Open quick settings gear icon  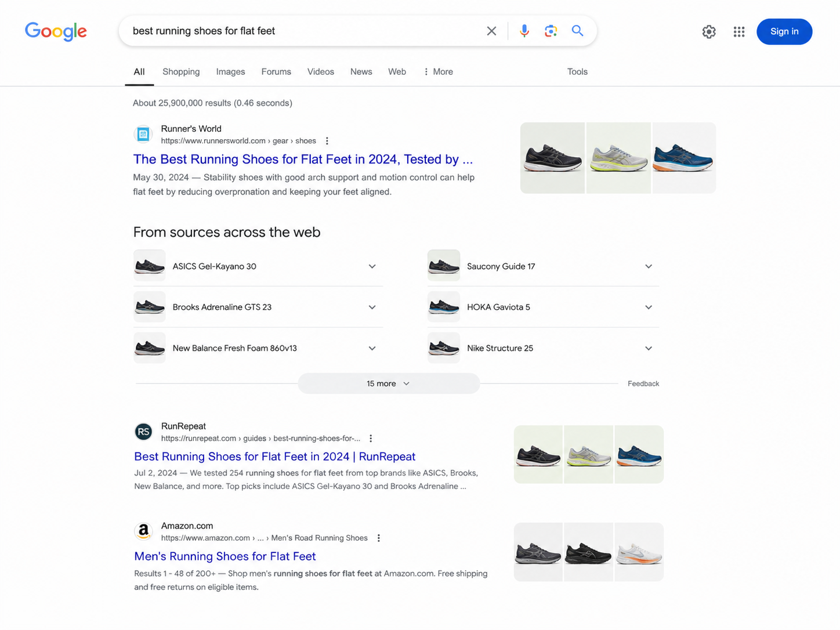[709, 32]
